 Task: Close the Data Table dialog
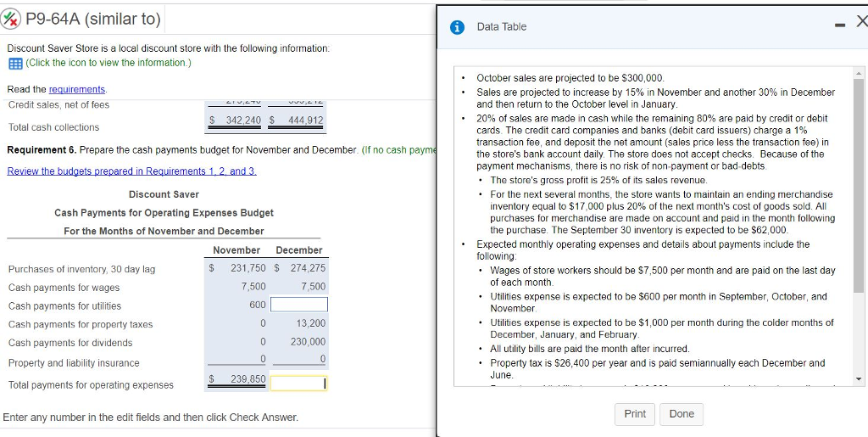tap(861, 22)
